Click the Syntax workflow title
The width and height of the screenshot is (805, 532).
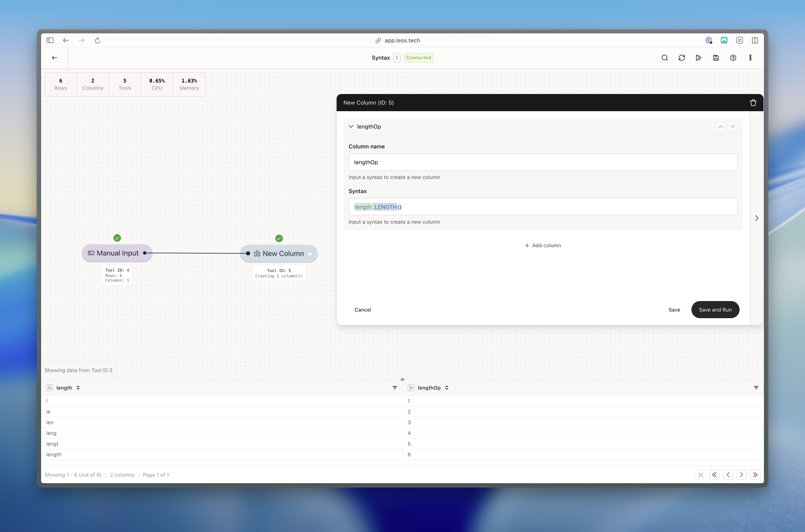point(381,58)
